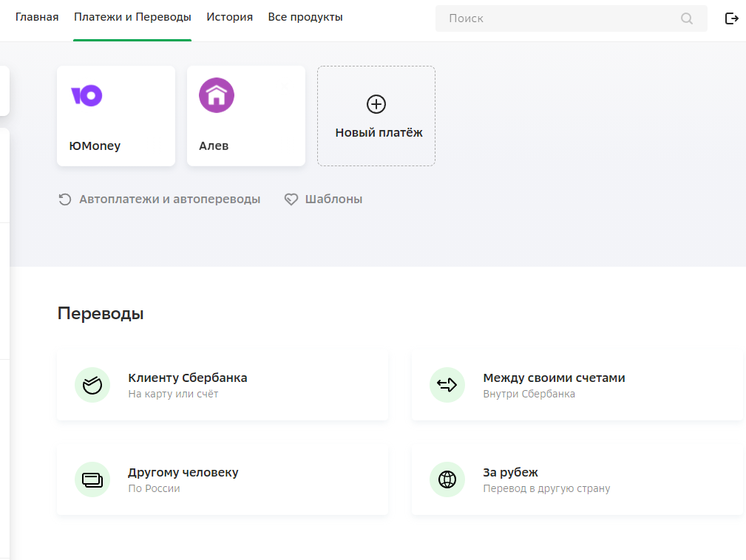Click the heart templates icon

point(291,199)
